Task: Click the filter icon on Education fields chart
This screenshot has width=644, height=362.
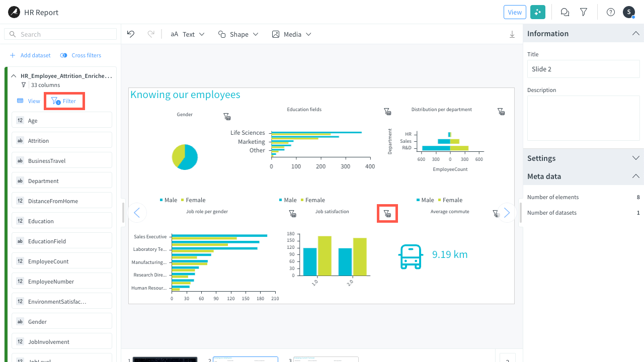Action: pos(387,112)
